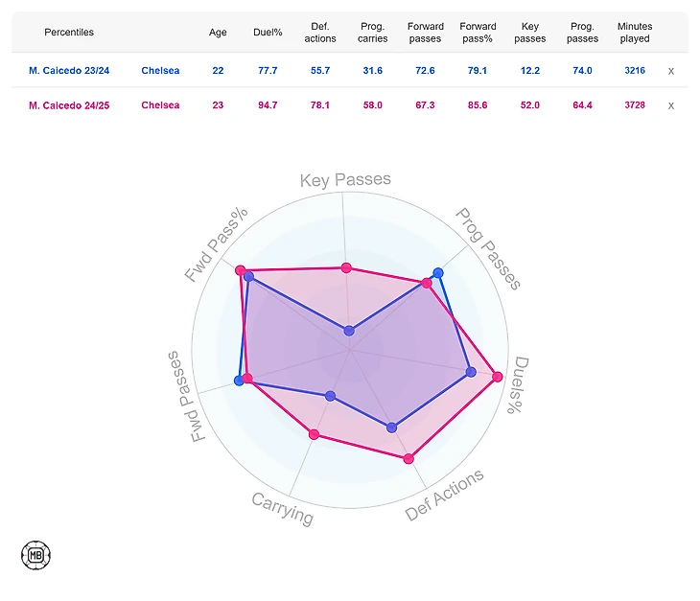Click the pink Carrying radar point
Screen dimensions: 700x601
(x=314, y=434)
